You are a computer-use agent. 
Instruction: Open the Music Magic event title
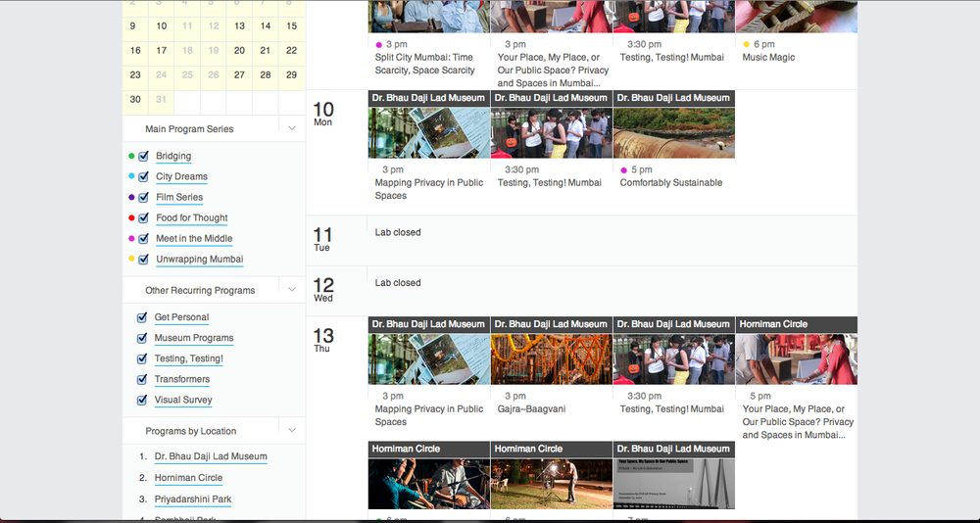pyautogui.click(x=768, y=58)
